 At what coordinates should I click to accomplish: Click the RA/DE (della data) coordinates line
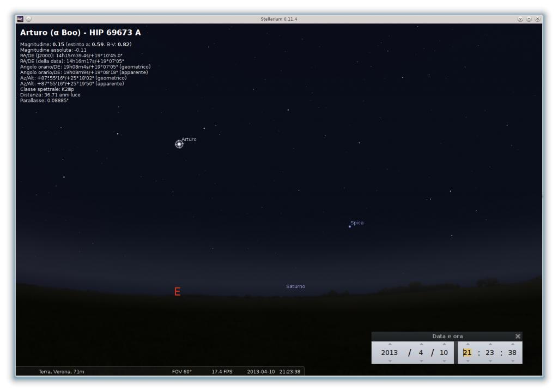tap(72, 61)
